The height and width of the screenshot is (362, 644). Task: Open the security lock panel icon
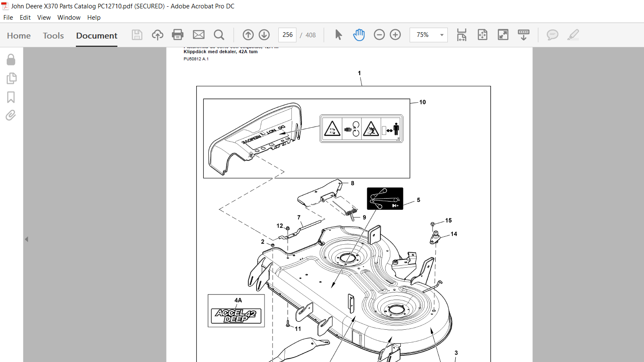point(11,59)
